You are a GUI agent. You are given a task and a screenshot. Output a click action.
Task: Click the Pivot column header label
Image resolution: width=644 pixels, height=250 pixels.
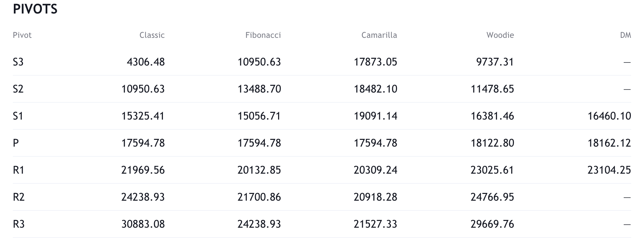pyautogui.click(x=22, y=35)
